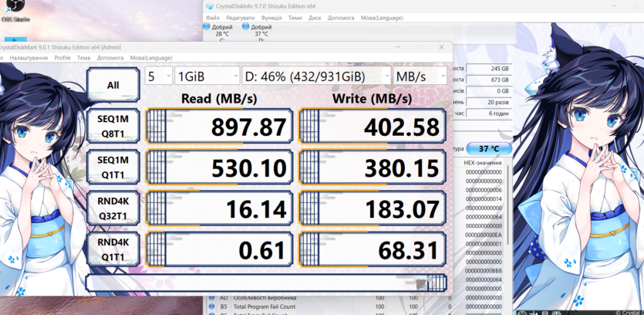Select HEX value 000000000BB8
Screen dimensions: 644x315
(484, 270)
